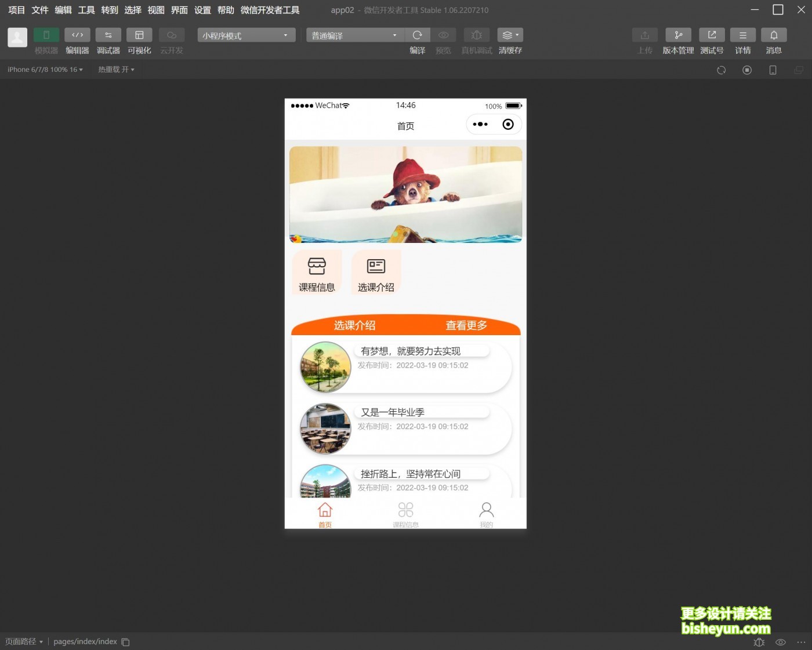Maximize the developer tools window

[778, 10]
